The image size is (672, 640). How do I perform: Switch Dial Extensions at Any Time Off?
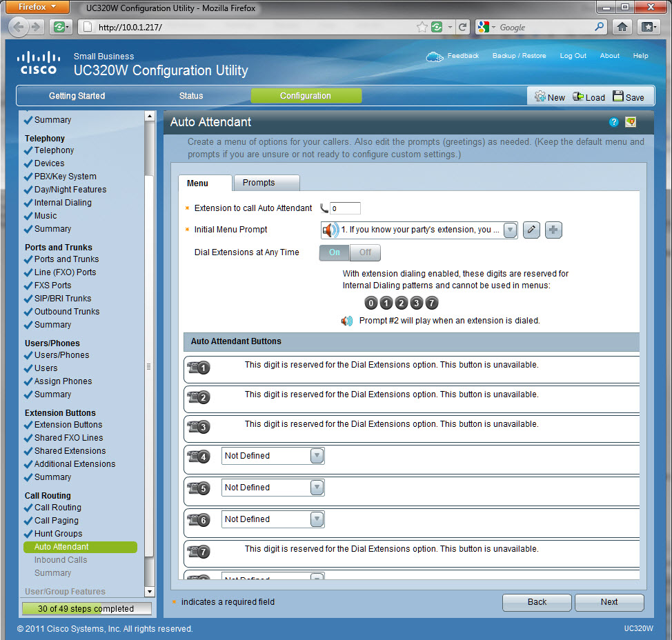click(x=365, y=252)
